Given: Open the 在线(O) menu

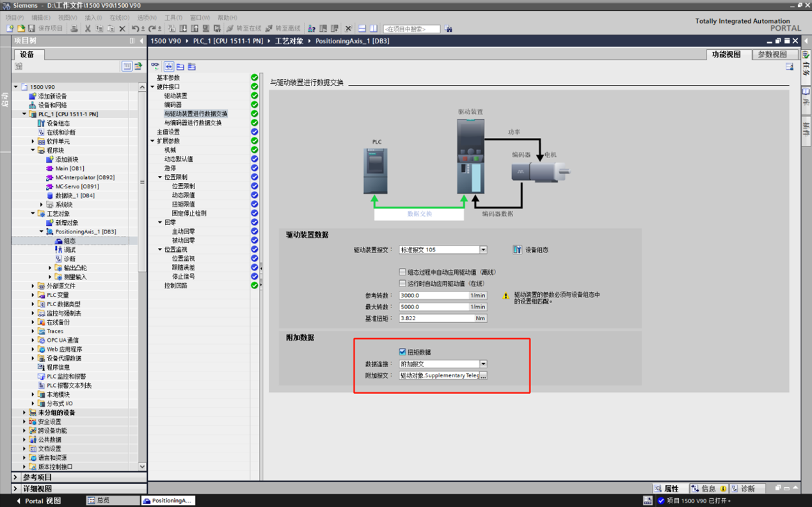Looking at the screenshot, I should 120,18.
